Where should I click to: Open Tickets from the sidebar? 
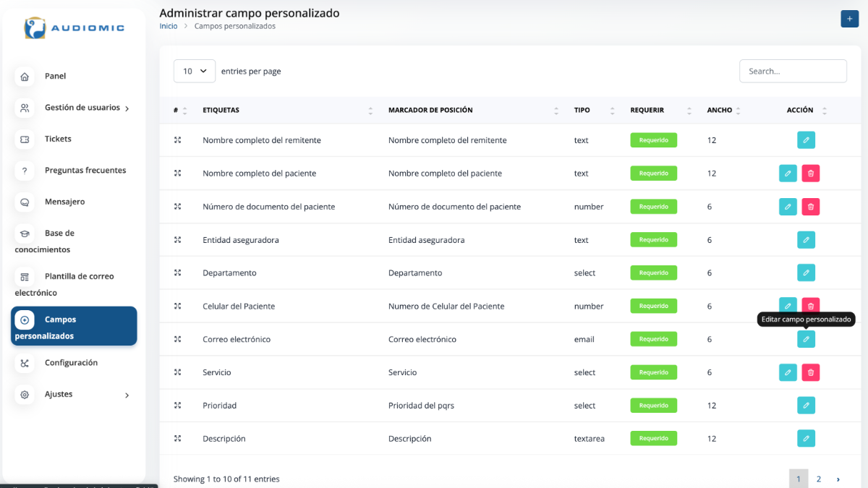coord(58,139)
